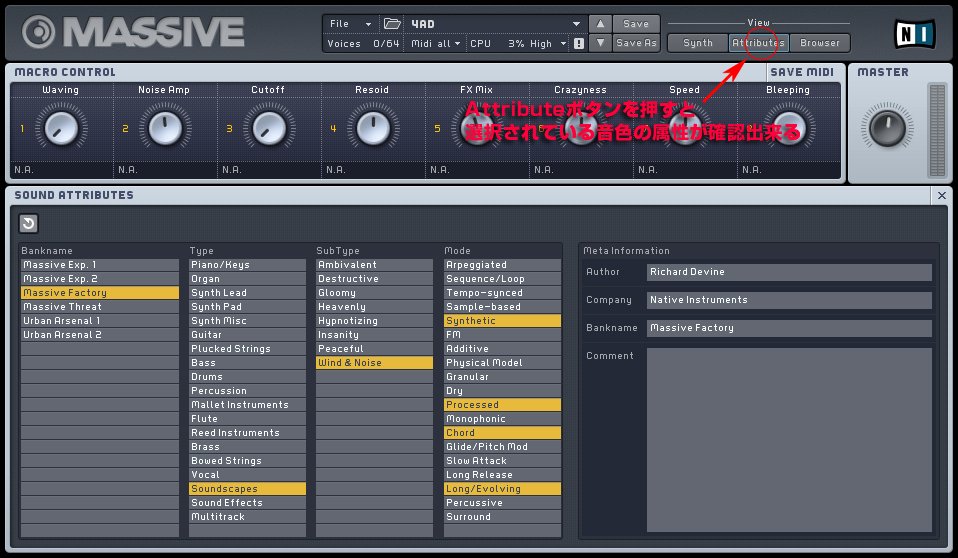Click the Voices 0/64 readout
Screen dimensions: 958x558
pos(363,43)
